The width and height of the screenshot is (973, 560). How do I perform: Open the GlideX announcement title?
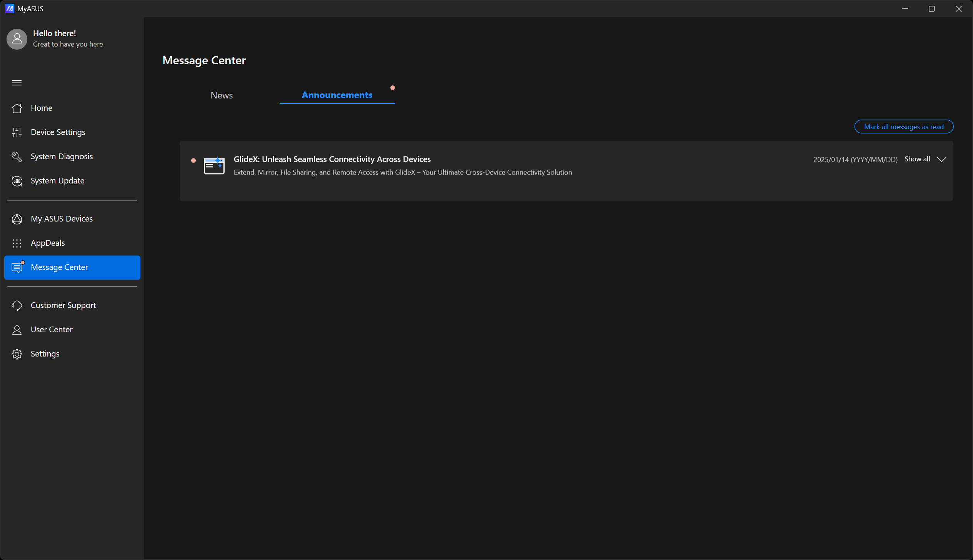coord(332,159)
